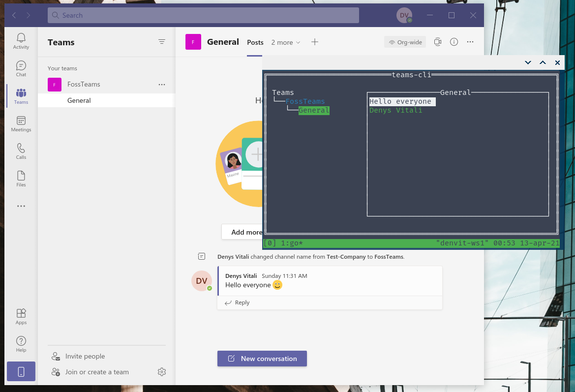The width and height of the screenshot is (575, 392).
Task: Select General in teams-cli tree
Action: (314, 110)
